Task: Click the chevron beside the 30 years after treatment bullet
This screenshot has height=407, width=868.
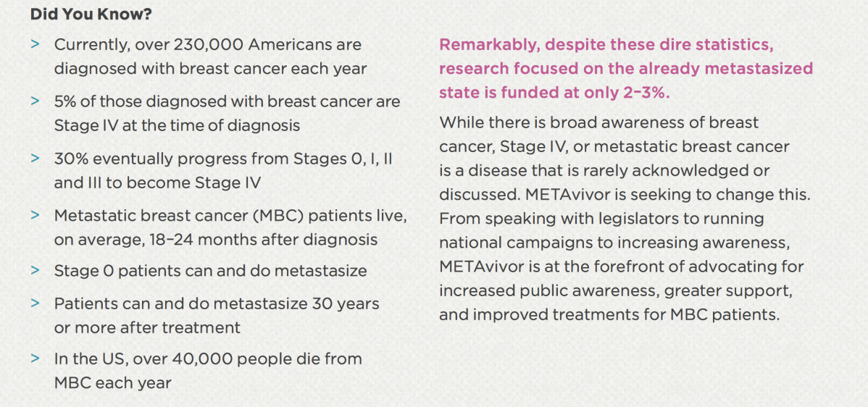Action: point(35,303)
